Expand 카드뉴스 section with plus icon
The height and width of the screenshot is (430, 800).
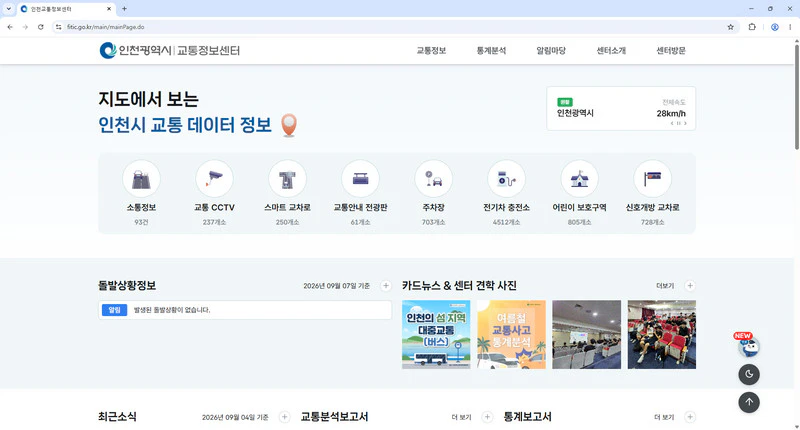(690, 286)
